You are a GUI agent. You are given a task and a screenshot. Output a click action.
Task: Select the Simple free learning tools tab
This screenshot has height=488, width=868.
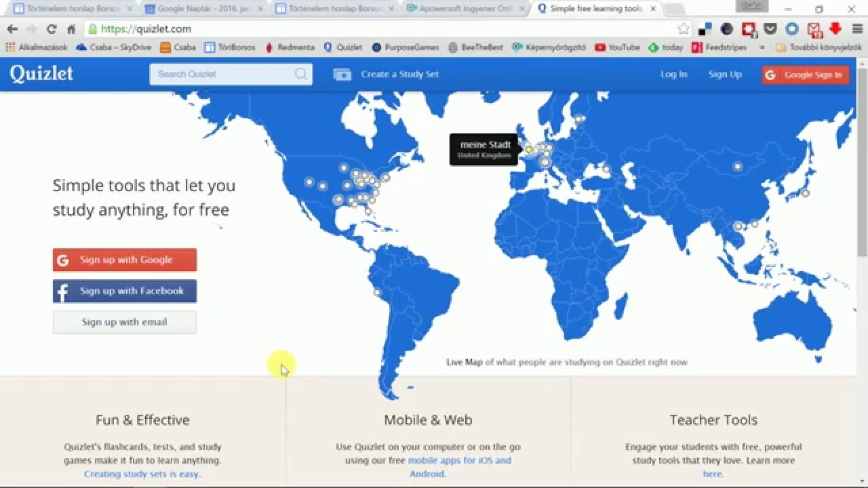(x=595, y=9)
